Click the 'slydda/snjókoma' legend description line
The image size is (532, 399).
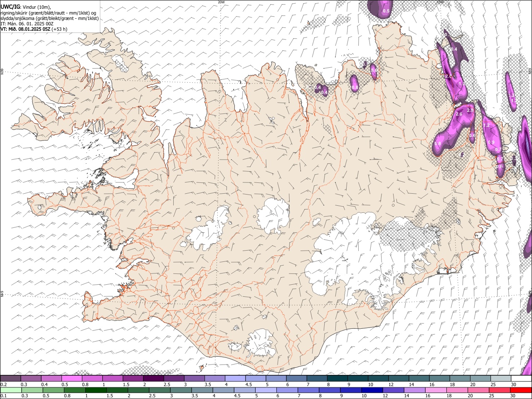click(x=49, y=18)
